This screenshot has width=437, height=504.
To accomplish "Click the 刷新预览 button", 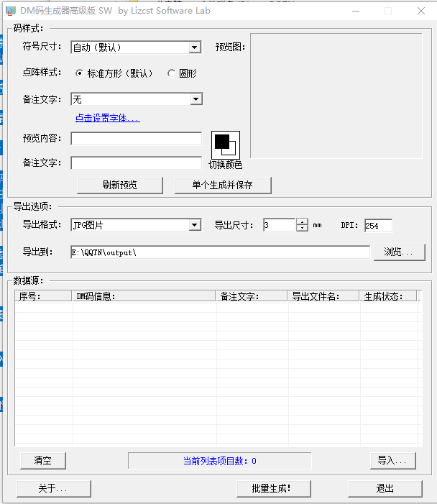I will click(x=120, y=185).
